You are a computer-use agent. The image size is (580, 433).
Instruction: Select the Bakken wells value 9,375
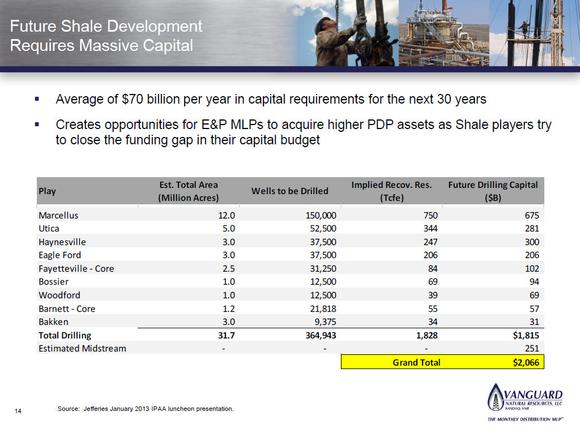(325, 322)
